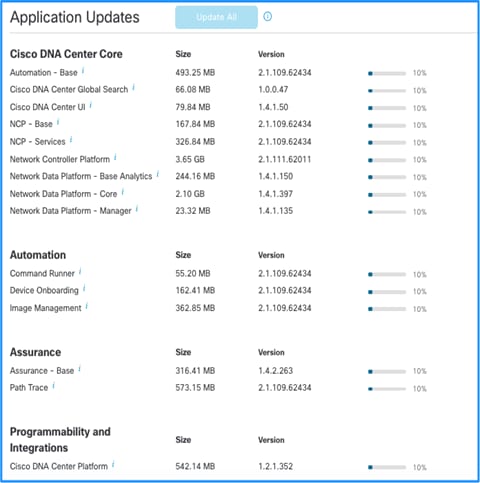Show info for NCP - Services

point(71,140)
